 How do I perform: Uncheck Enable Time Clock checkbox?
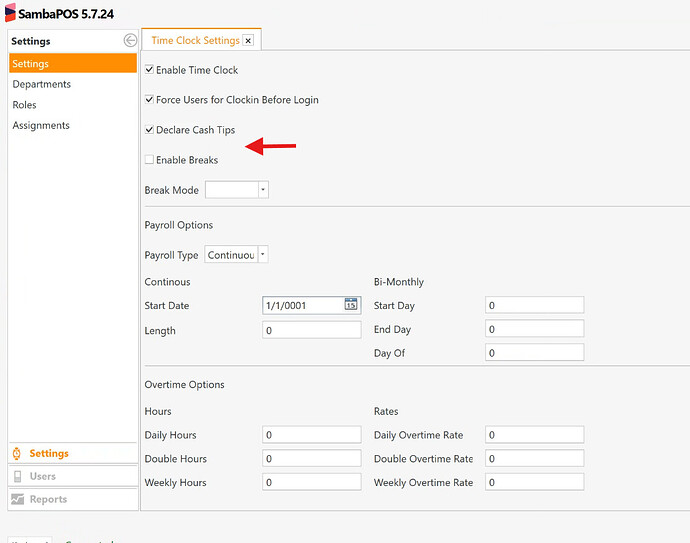150,70
